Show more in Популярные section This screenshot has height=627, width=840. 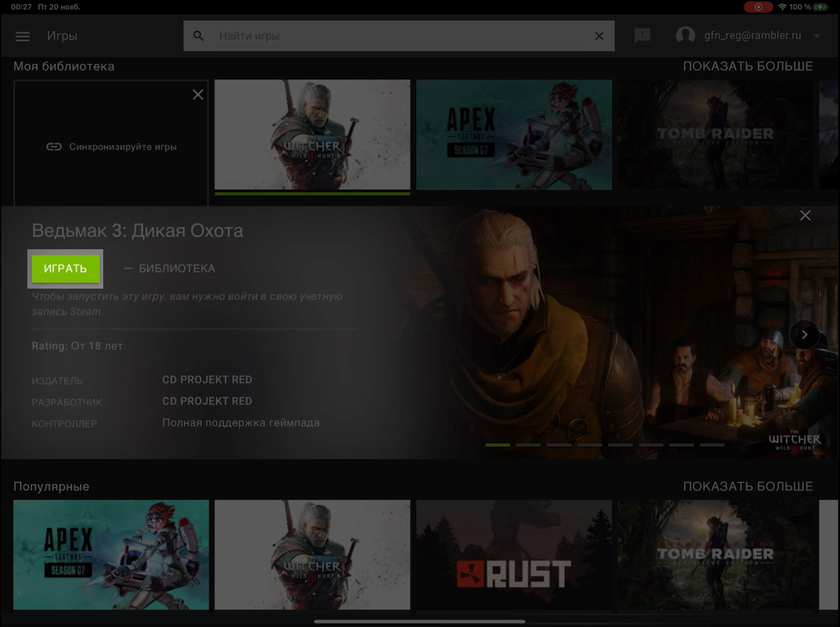point(748,486)
